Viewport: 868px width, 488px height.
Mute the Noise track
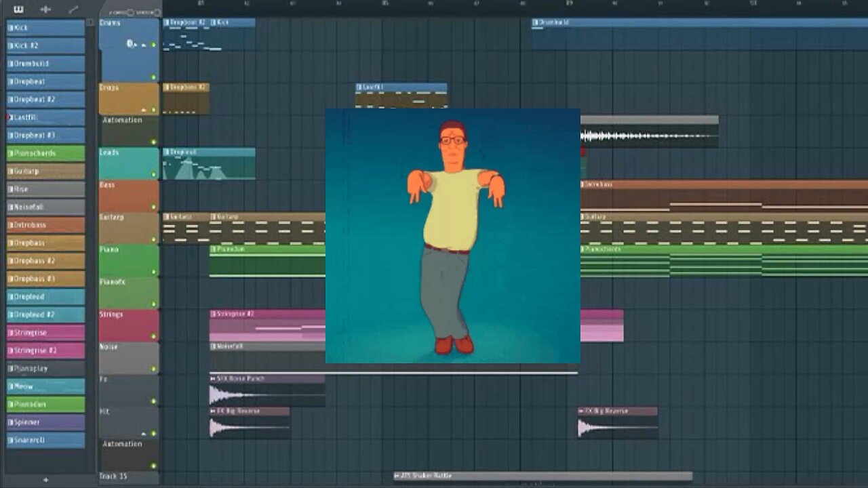coord(153,369)
